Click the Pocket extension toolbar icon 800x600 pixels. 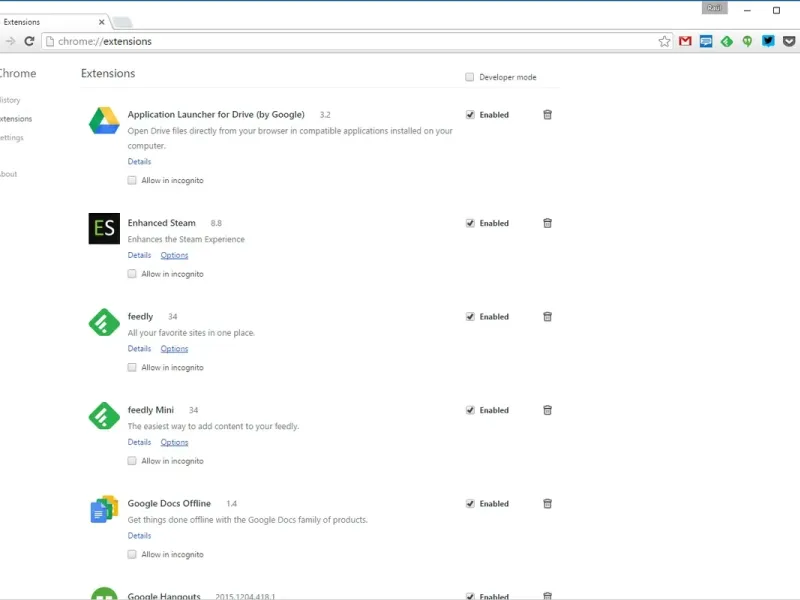tap(789, 41)
